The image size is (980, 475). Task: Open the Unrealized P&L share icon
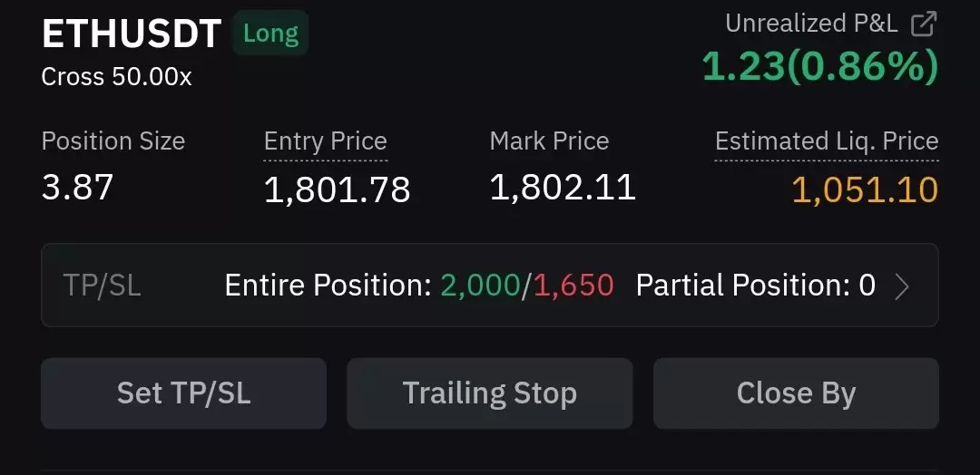coord(924,24)
